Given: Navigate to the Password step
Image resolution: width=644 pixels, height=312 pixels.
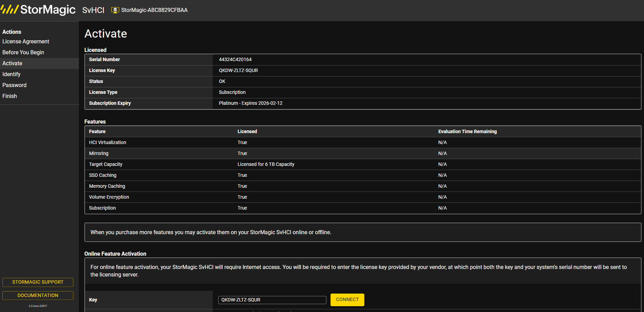Looking at the screenshot, I should [x=14, y=85].
